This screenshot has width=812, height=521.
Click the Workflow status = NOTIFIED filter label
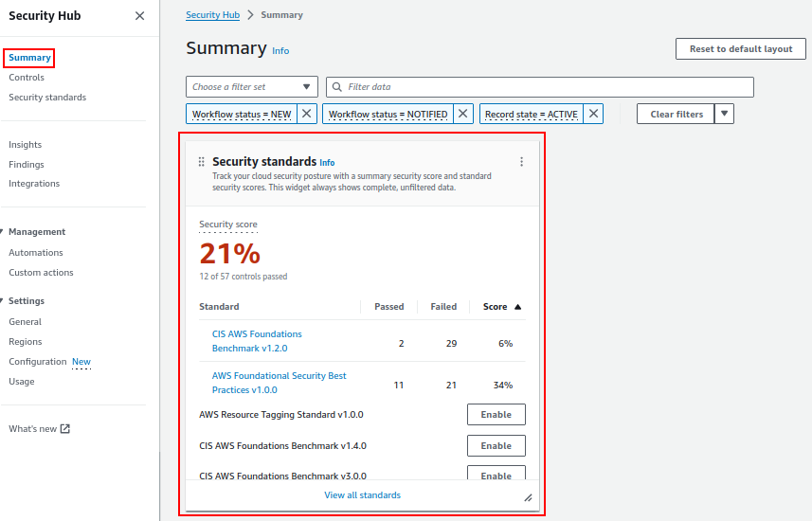click(388, 114)
